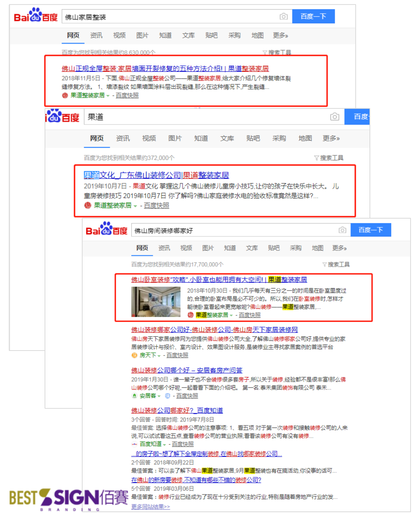Click 果道整装家居 favicon under 墙面开裂修复 result

[x=65, y=96]
